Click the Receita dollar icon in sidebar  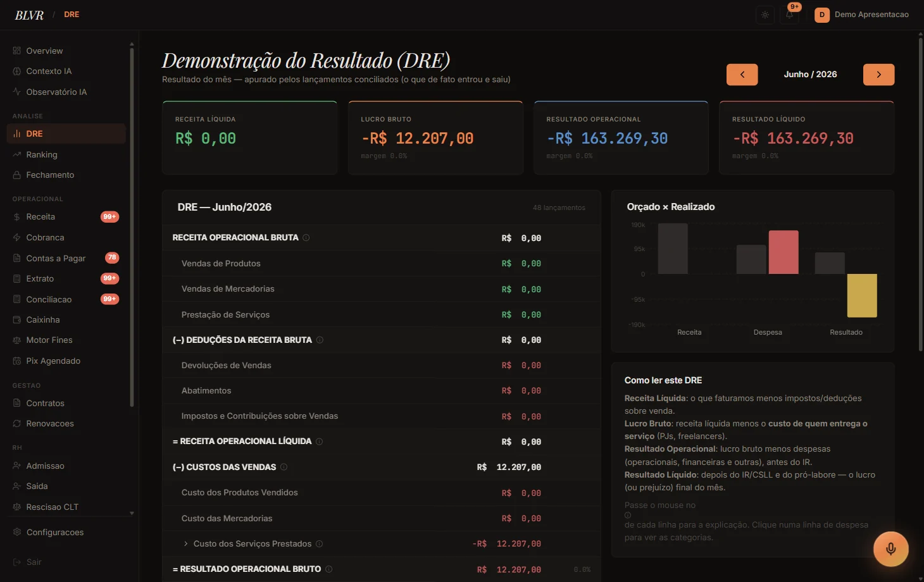point(17,217)
